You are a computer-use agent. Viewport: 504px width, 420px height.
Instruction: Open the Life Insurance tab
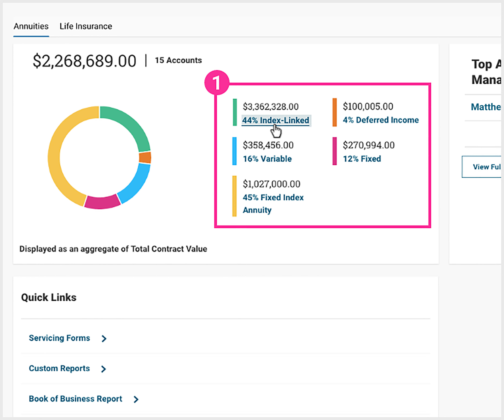pos(86,26)
